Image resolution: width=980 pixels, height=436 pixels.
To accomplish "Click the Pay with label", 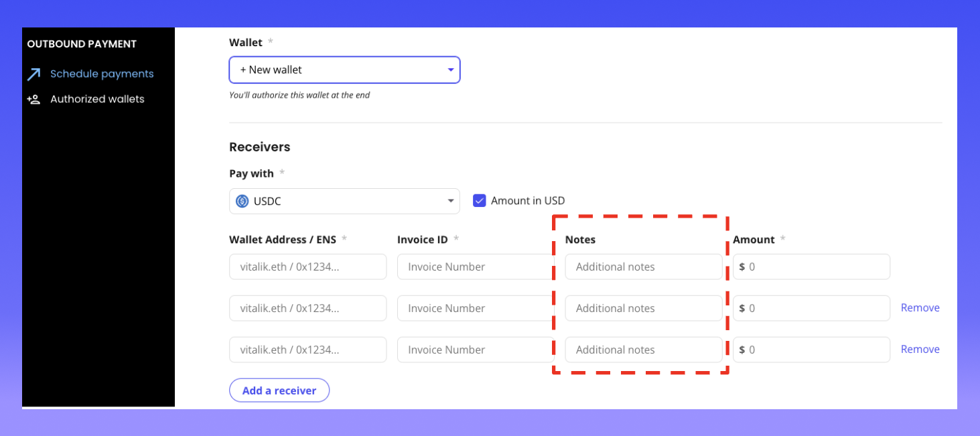I will coord(251,174).
